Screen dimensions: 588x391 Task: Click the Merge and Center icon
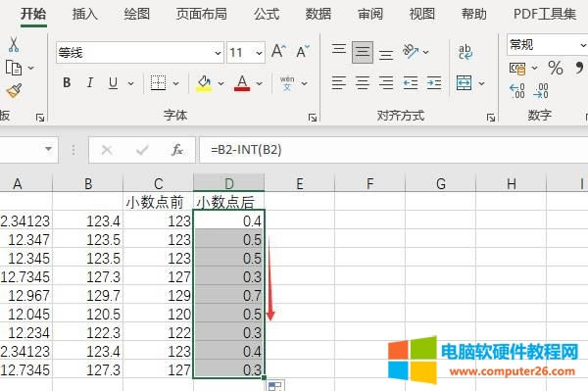point(464,83)
